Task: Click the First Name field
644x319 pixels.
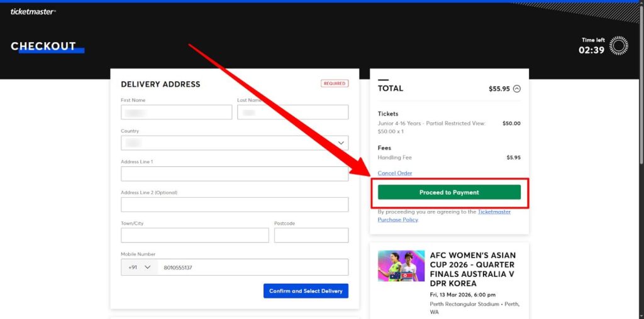Action: (x=176, y=112)
